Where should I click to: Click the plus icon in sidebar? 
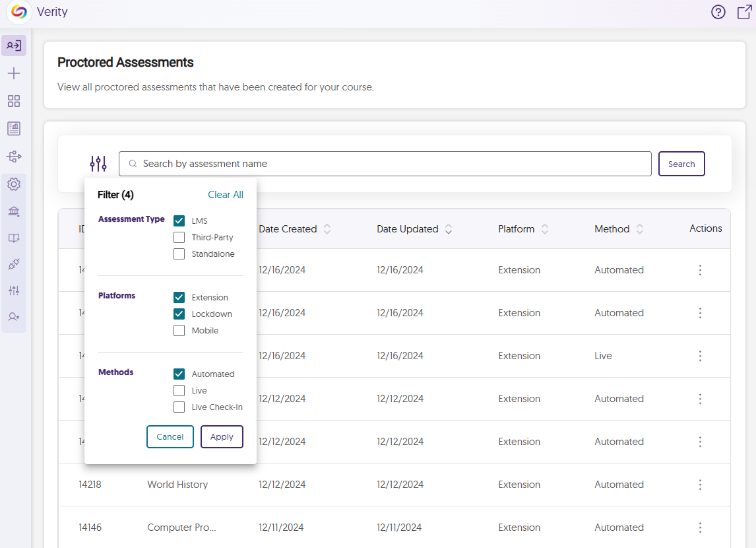(14, 73)
